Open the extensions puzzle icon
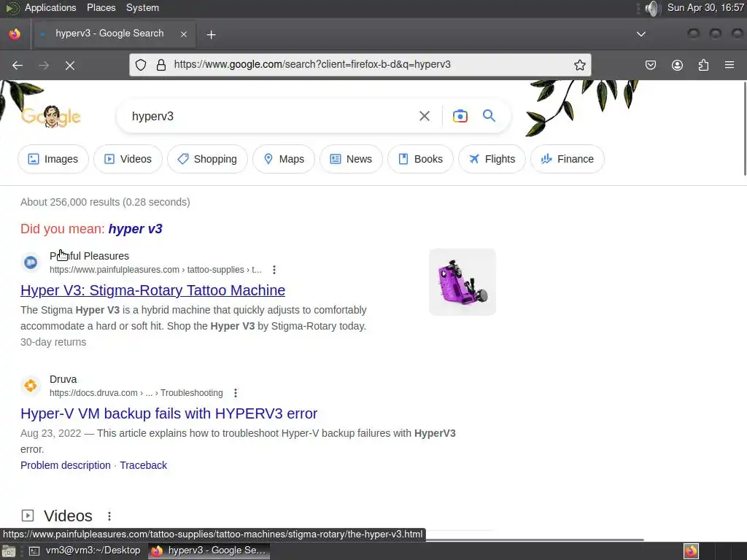747x560 pixels. [x=703, y=65]
